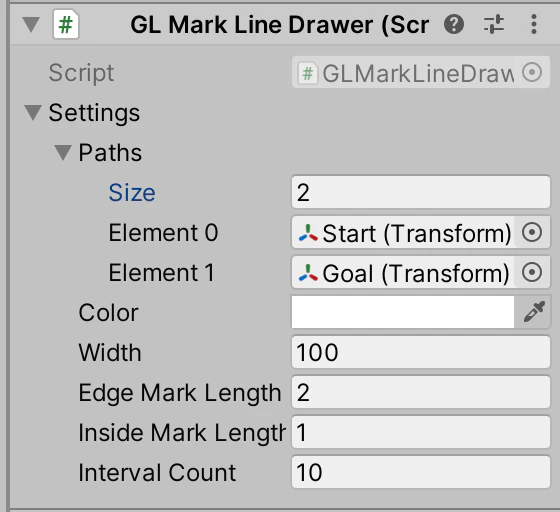Image resolution: width=560 pixels, height=512 pixels.
Task: Open the component three-dot context menu
Action: pyautogui.click(x=534, y=24)
